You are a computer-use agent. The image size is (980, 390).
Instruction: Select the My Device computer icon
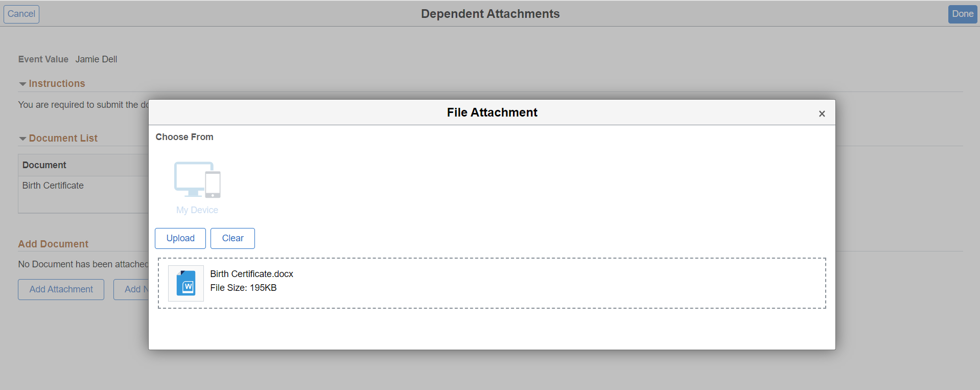click(x=197, y=179)
